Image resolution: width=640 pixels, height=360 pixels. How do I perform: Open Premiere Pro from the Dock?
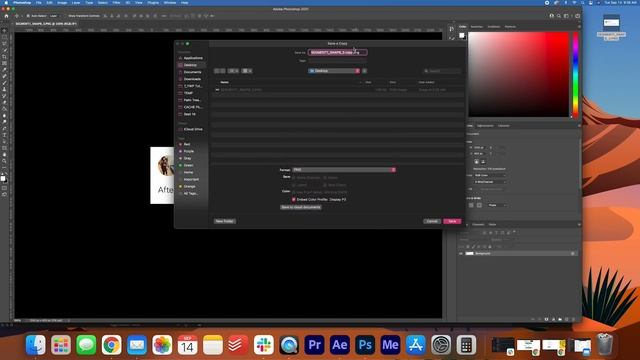[x=314, y=345]
